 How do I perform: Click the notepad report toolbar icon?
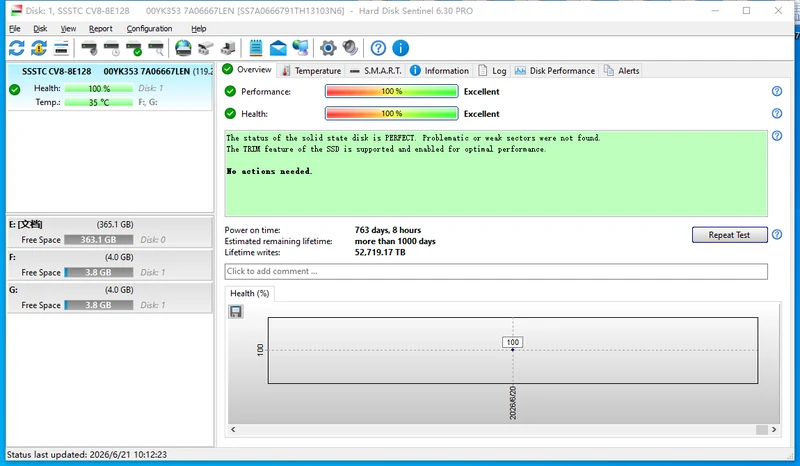click(256, 48)
